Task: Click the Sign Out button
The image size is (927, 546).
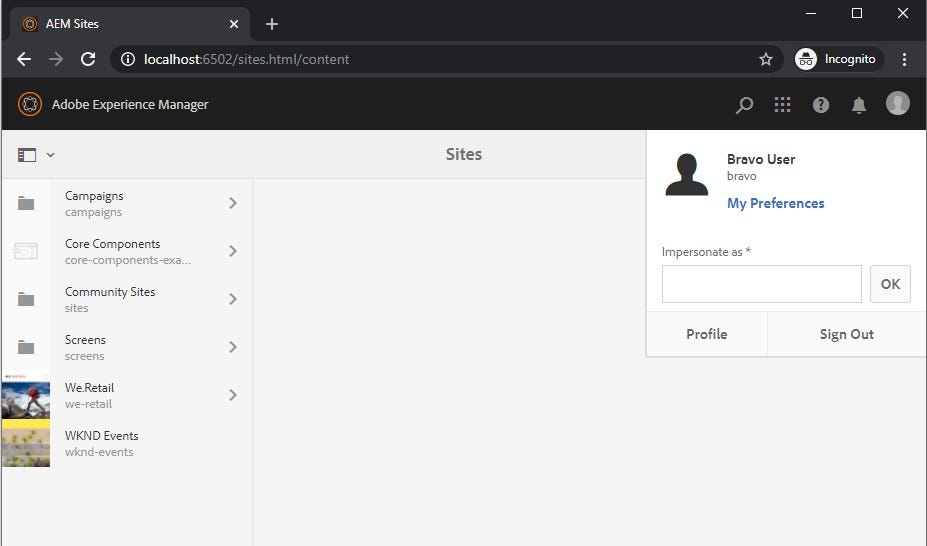Action: [847, 334]
